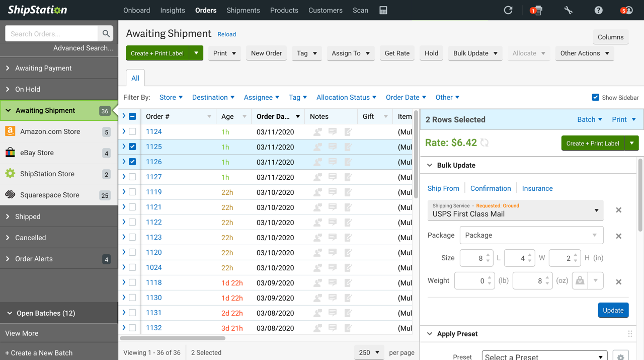644x360 pixels.
Task: Click the Reload link
Action: (x=226, y=34)
